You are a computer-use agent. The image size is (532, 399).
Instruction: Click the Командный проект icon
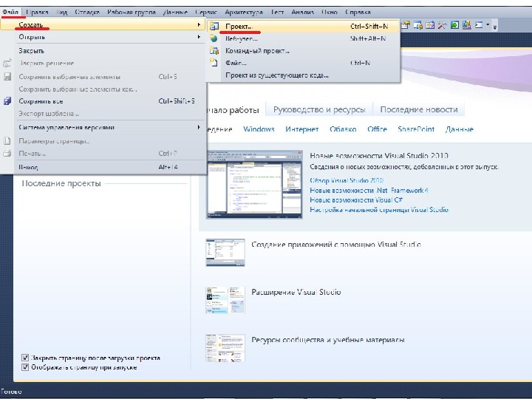coord(214,50)
